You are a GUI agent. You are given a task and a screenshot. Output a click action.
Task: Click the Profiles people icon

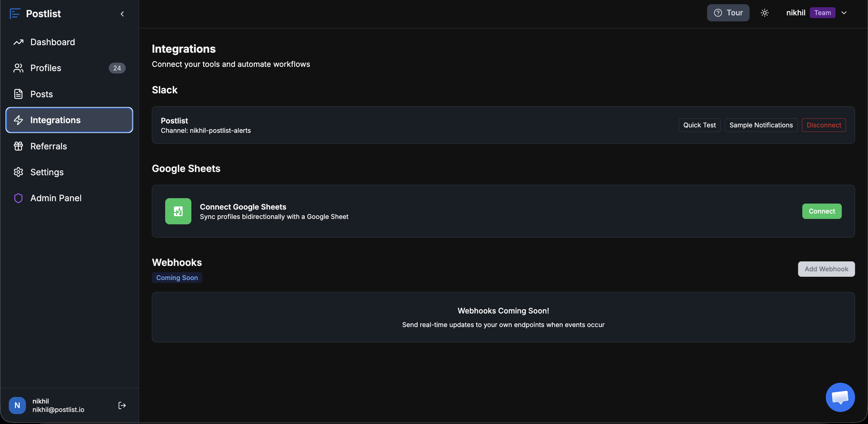(18, 68)
